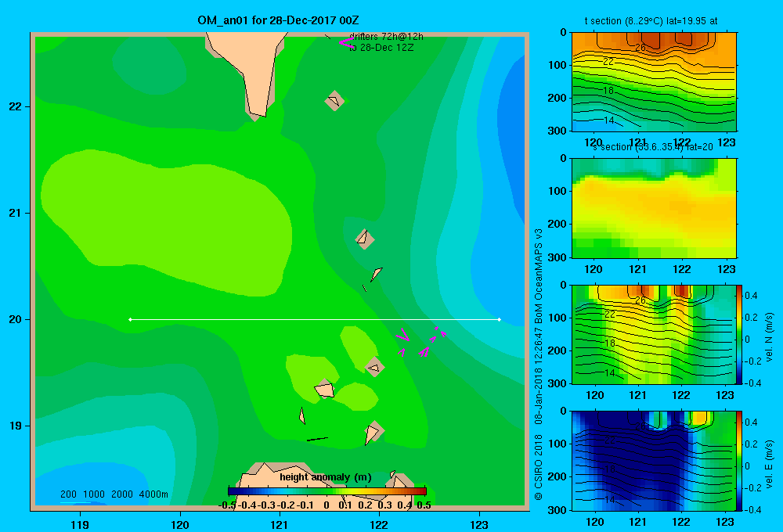Screen dimensions: 783x532
Task: Open the salinity section plot panel
Action: (654, 208)
